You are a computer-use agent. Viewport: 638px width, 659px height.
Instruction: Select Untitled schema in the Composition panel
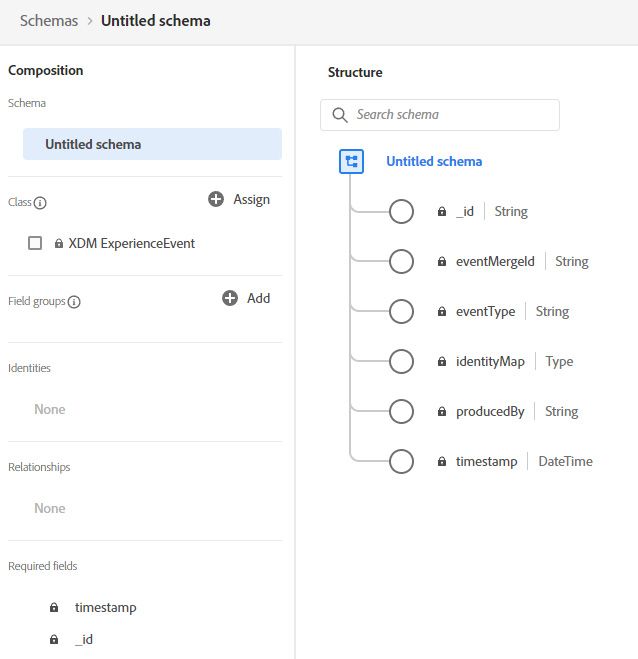[x=152, y=144]
